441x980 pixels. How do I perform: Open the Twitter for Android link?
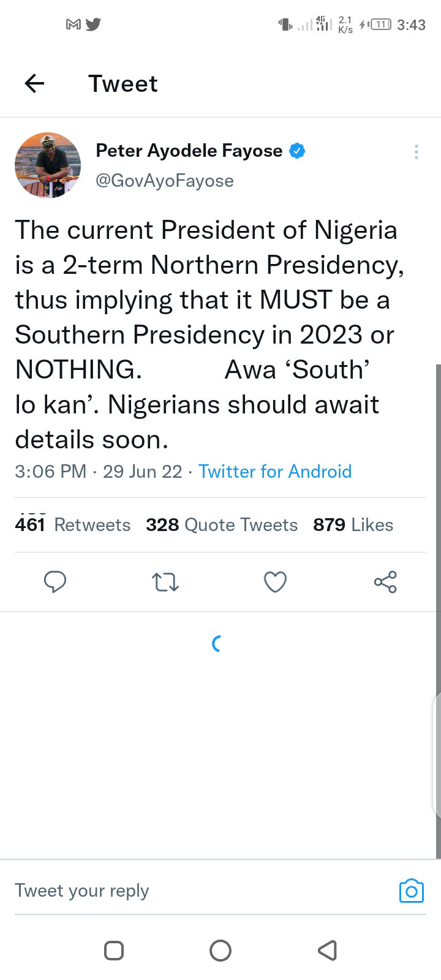click(x=275, y=472)
